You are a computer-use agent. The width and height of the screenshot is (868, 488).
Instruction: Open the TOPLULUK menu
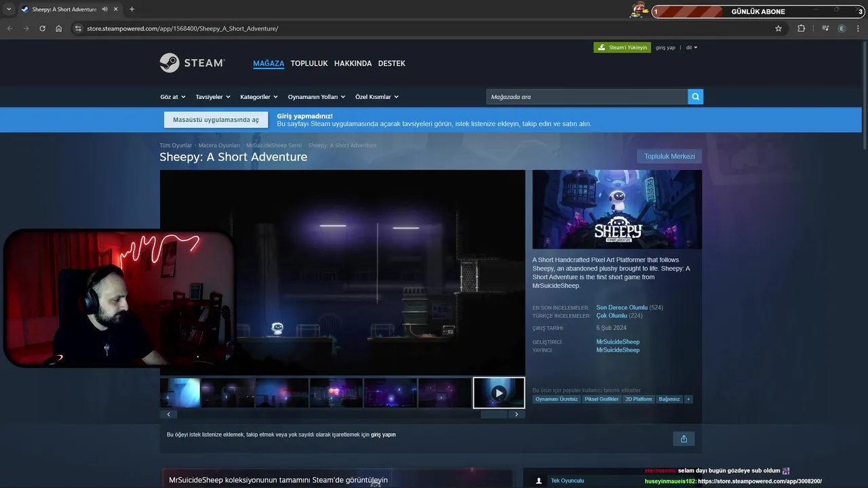309,64
